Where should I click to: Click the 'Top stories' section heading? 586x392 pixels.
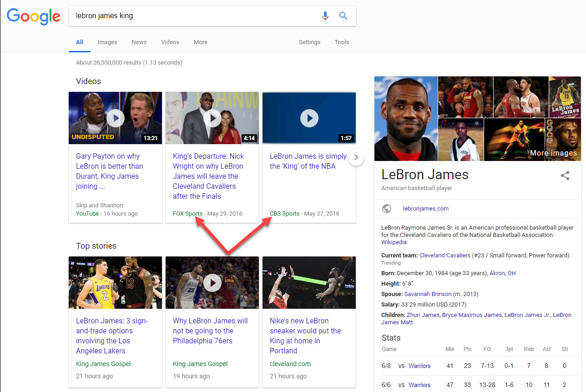(x=96, y=246)
